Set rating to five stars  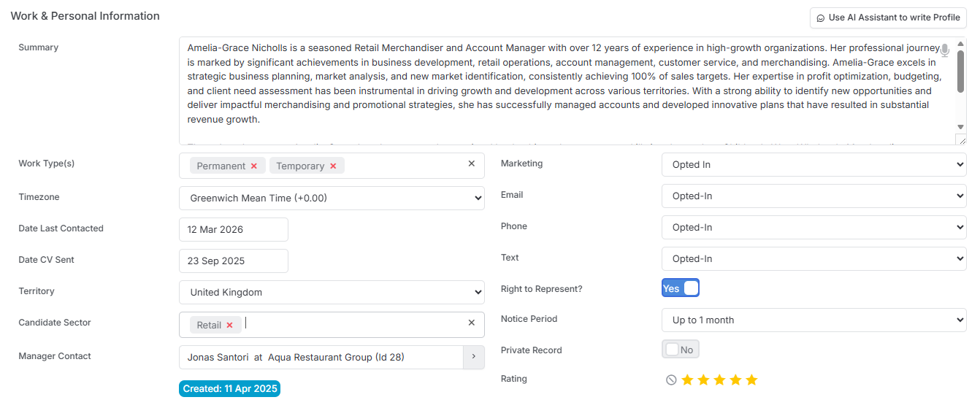[x=751, y=380]
